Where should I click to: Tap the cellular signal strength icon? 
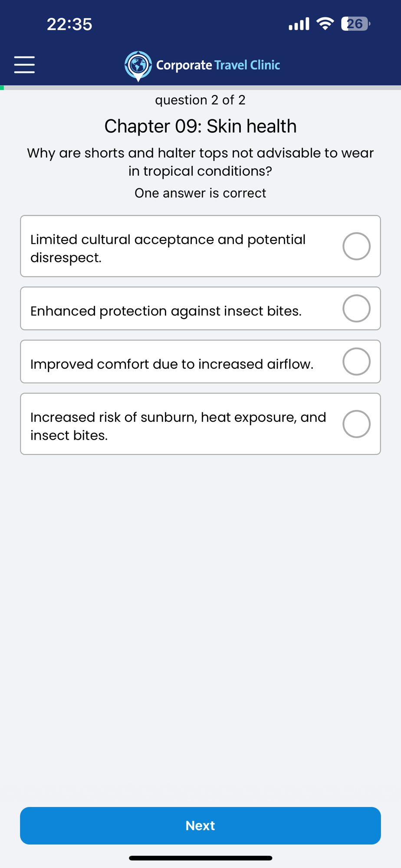pyautogui.click(x=299, y=24)
